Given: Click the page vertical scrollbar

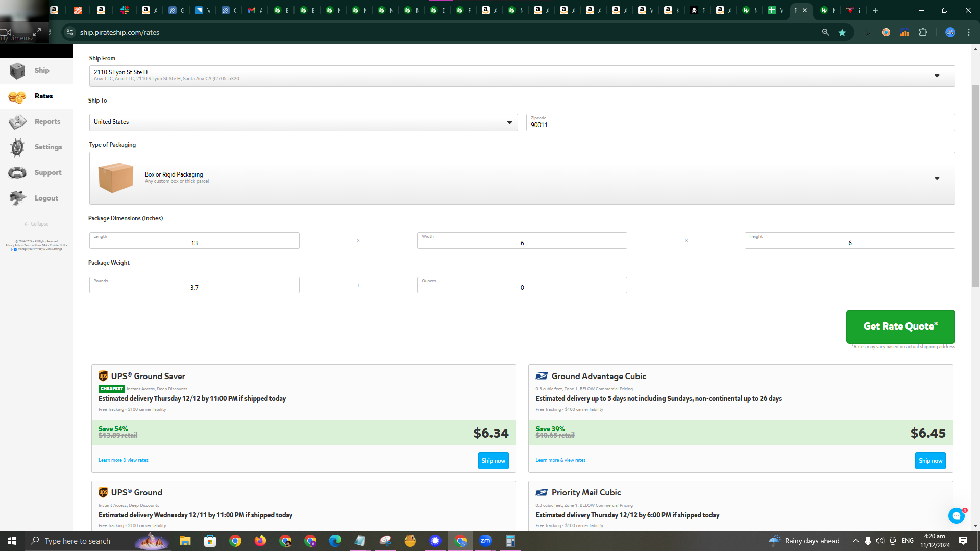Looking at the screenshot, I should point(975,186).
